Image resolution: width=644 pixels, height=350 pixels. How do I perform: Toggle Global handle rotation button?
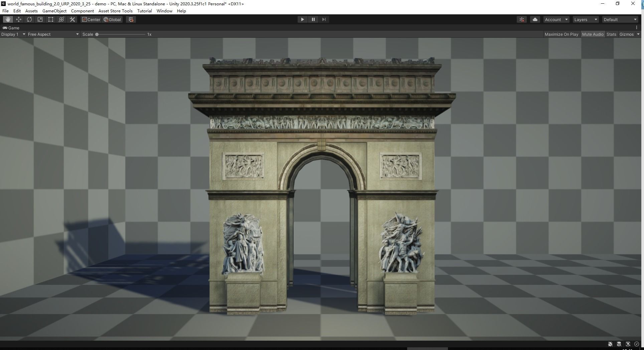click(x=112, y=19)
